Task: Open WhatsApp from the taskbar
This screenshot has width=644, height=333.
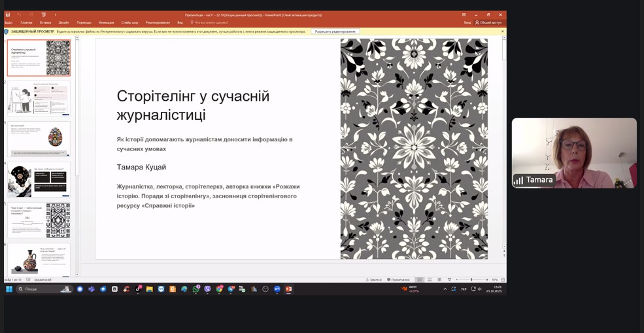Action: click(x=195, y=289)
